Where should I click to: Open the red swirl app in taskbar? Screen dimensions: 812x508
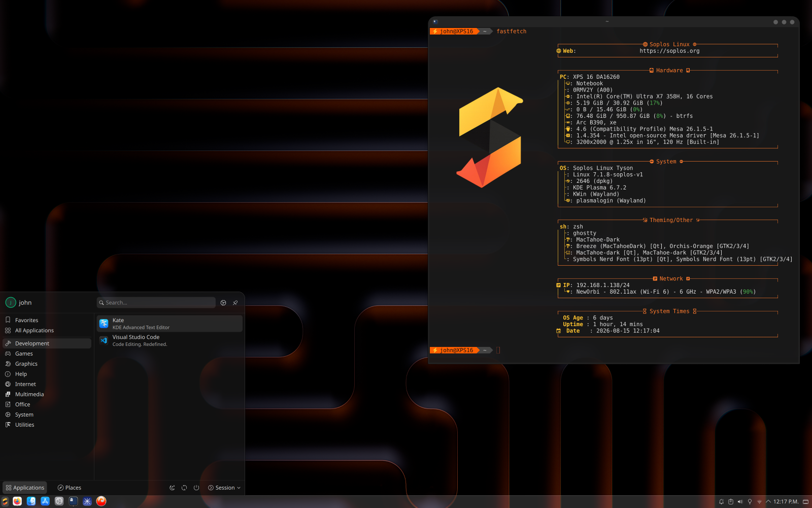tap(101, 501)
